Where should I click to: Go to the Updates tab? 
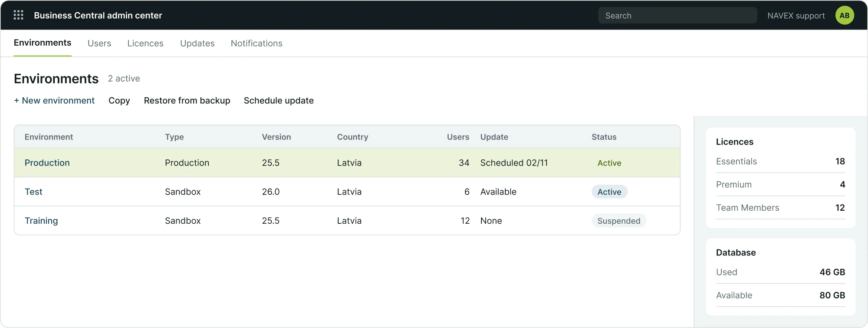click(197, 43)
